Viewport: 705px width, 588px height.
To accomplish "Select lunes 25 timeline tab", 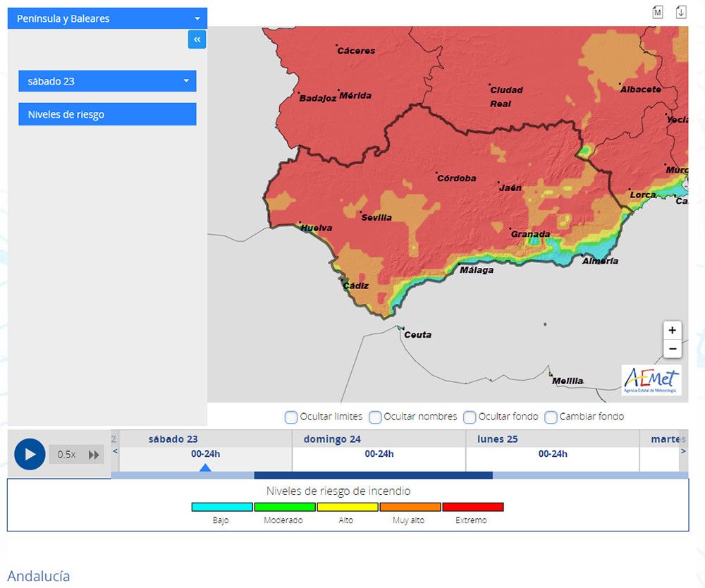I will [497, 439].
